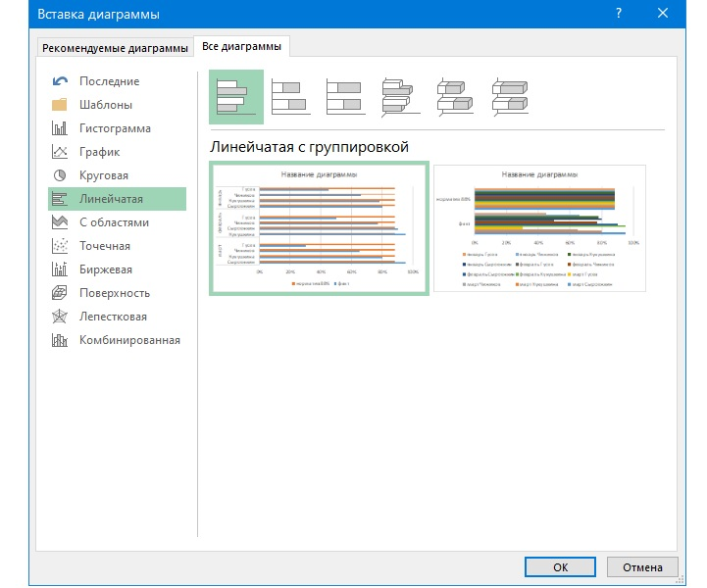
Task: Switch to the Все диаграммы tab
Action: 241,47
